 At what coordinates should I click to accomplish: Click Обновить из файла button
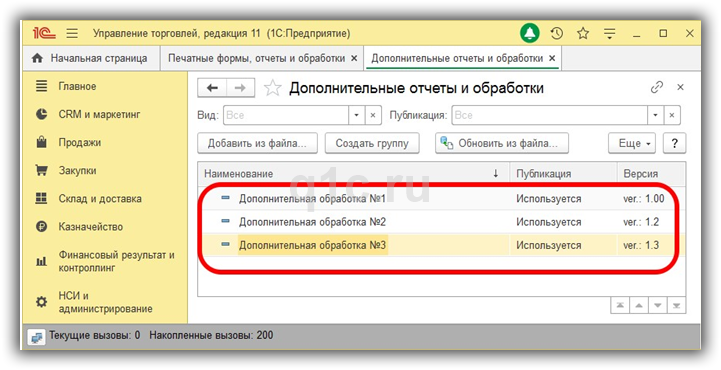(502, 143)
